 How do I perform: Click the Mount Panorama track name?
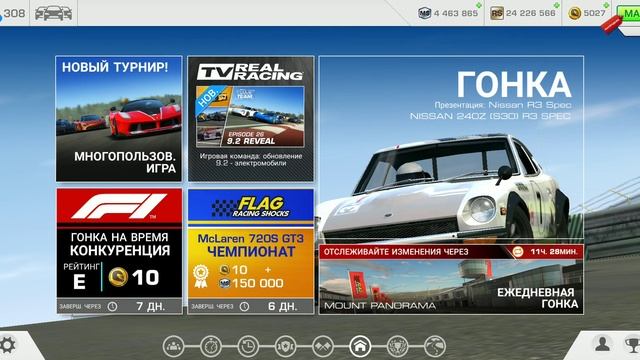(x=380, y=305)
